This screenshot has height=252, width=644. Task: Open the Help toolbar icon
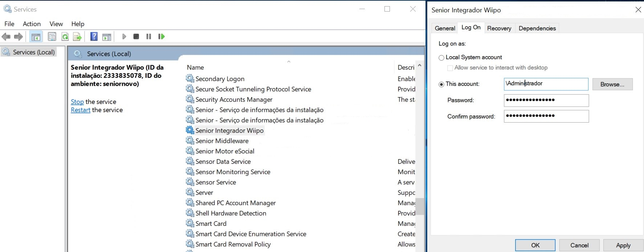[94, 37]
